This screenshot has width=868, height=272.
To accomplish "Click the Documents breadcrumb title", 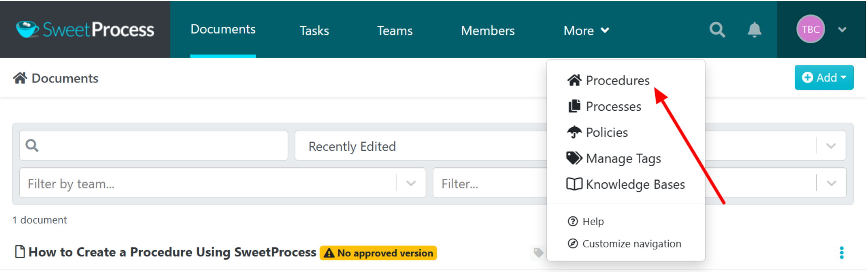I will pos(65,78).
